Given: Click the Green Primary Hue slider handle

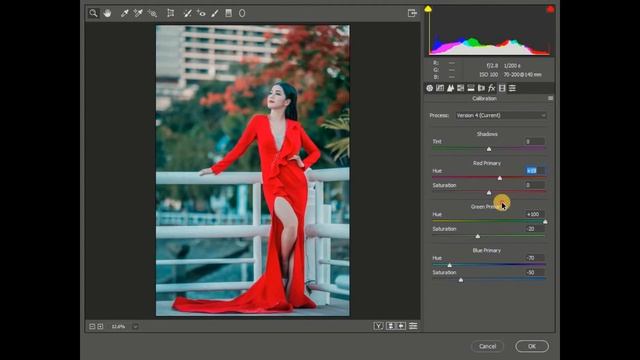Looking at the screenshot, I should coord(545,222).
